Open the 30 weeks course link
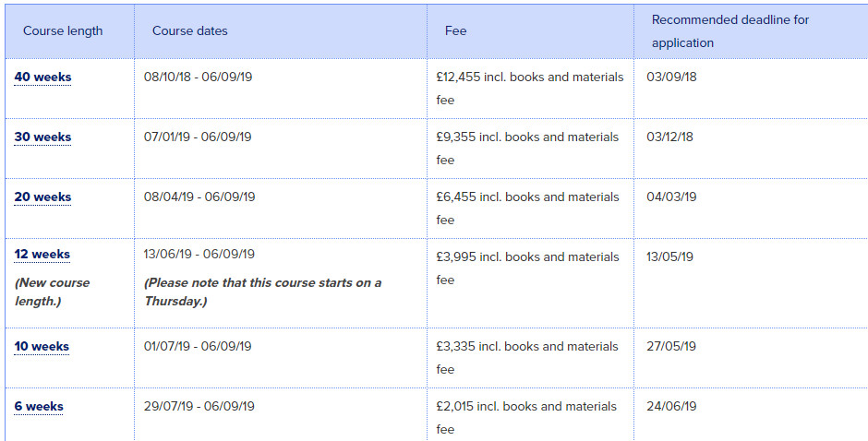Image resolution: width=868 pixels, height=441 pixels. pyautogui.click(x=42, y=137)
